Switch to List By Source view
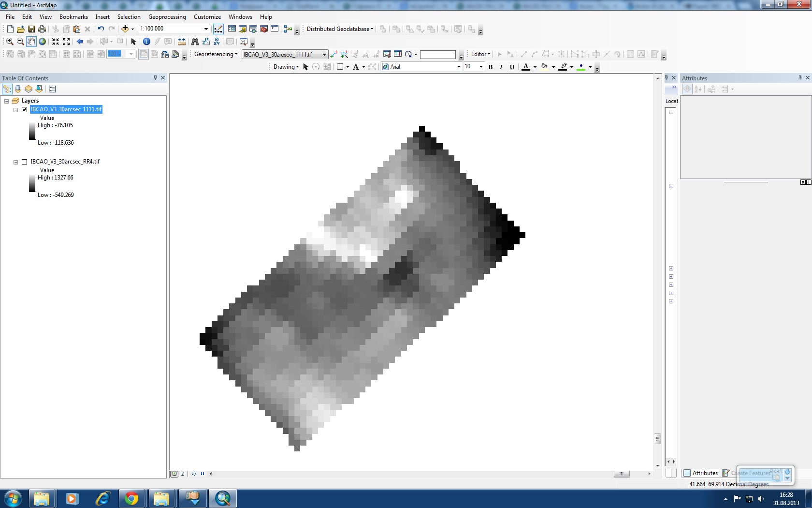 pyautogui.click(x=18, y=89)
